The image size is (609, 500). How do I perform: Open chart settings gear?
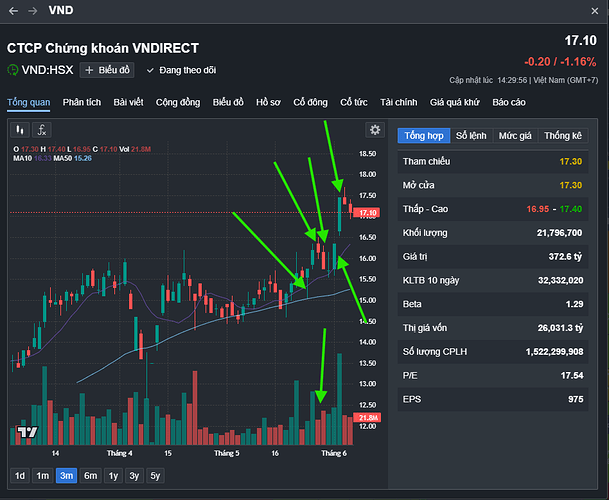coord(375,130)
